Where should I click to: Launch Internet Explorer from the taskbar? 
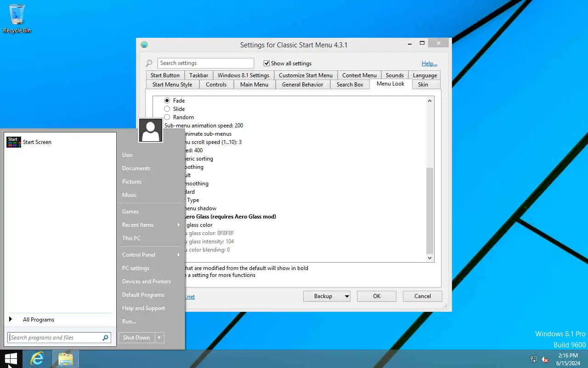point(37,359)
